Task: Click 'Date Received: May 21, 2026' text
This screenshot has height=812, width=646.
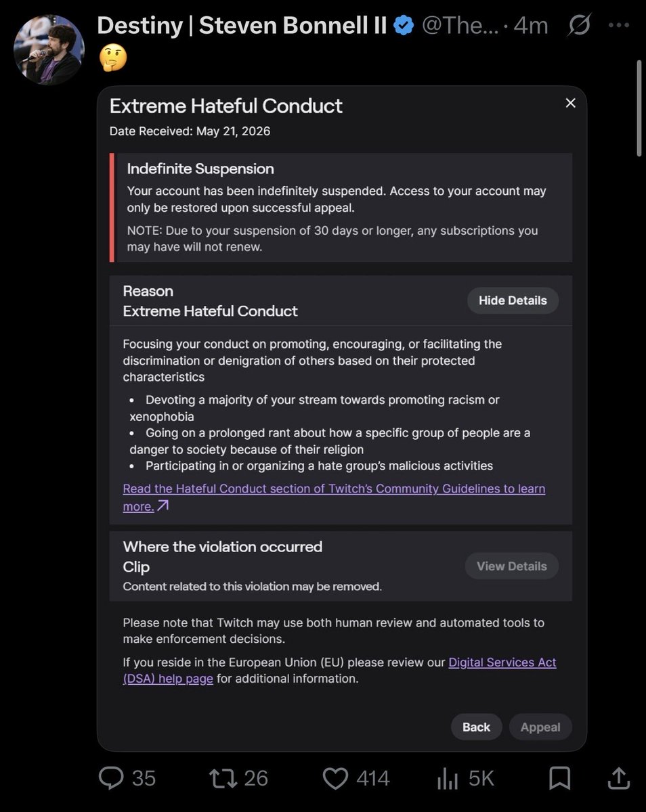Action: 190,131
